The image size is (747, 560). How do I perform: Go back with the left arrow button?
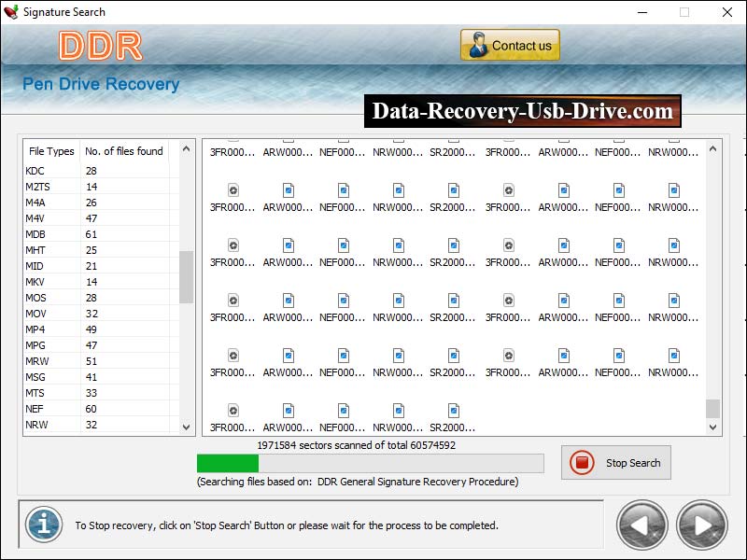pyautogui.click(x=641, y=525)
